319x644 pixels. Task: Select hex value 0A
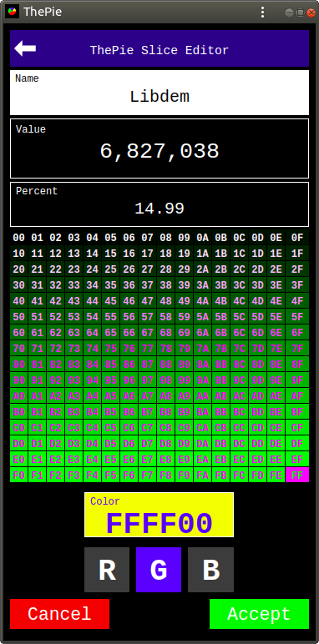pos(203,238)
